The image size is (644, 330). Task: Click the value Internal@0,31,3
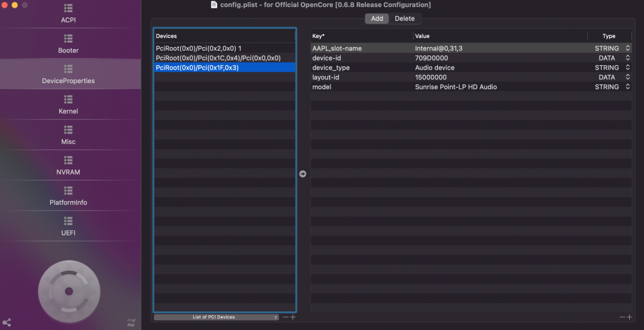tap(439, 48)
